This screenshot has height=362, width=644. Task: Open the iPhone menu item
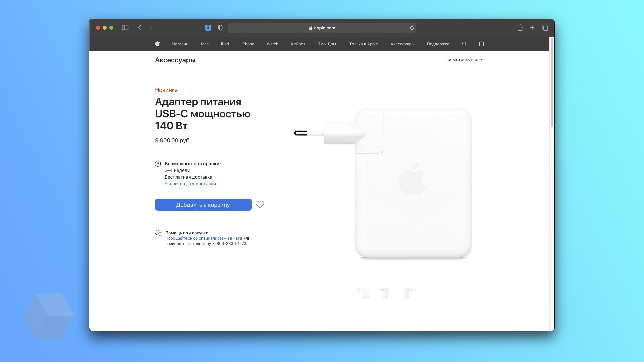pyautogui.click(x=248, y=44)
